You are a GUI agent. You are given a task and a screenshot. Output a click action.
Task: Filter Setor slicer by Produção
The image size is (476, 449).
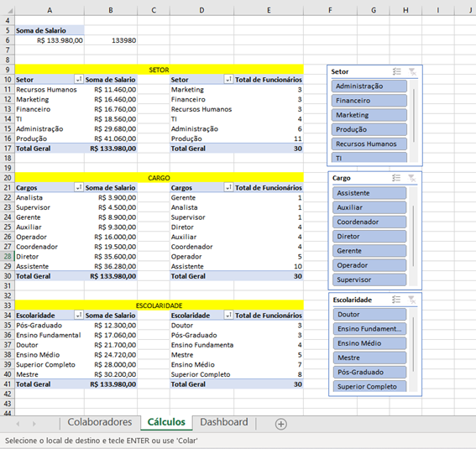[369, 129]
